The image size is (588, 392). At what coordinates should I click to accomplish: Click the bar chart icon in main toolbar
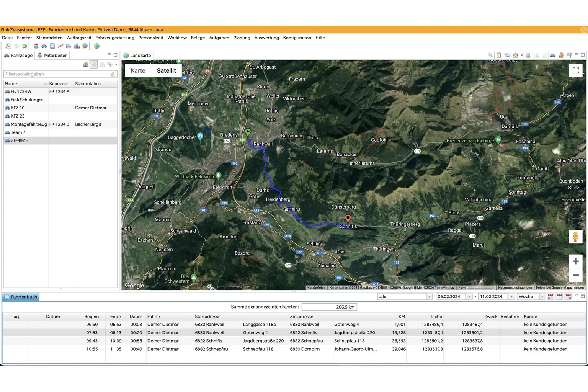(77, 46)
